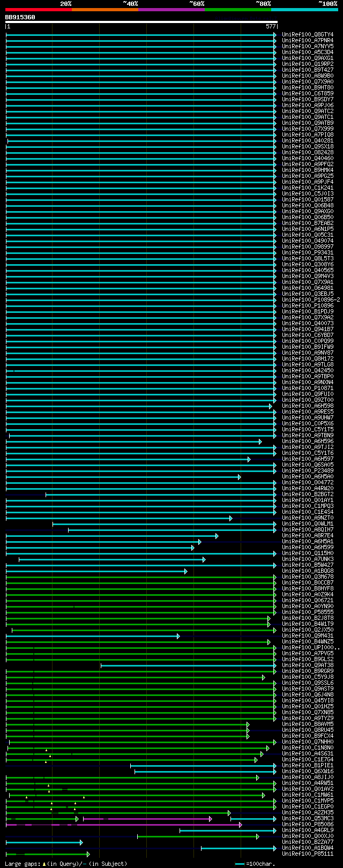Click the =100char. scale legend
The height and width of the screenshot is (868, 343).
point(255,864)
